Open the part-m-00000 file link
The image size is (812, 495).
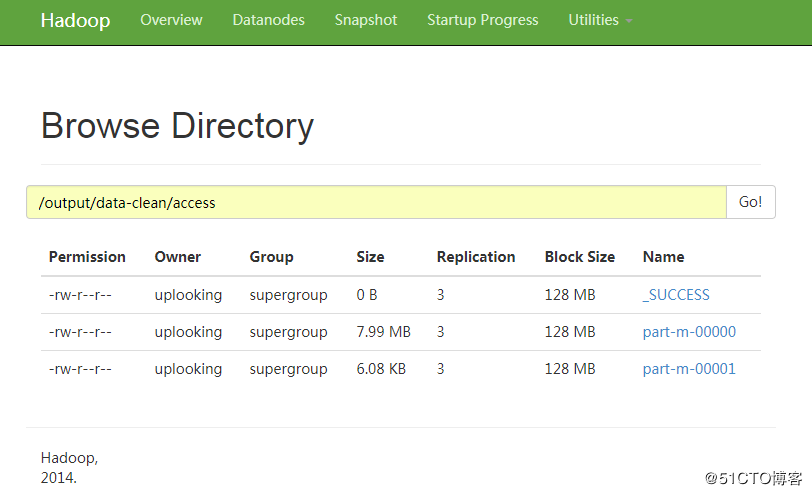(689, 332)
